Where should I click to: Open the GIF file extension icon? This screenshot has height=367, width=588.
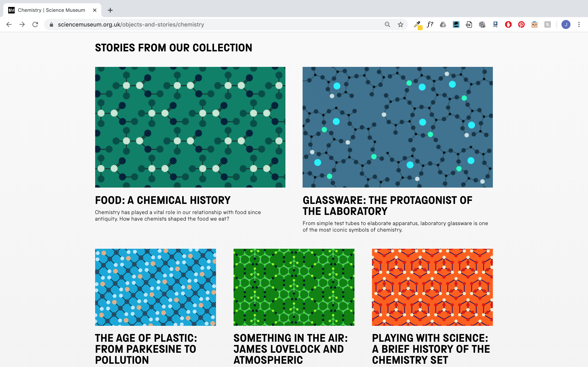tap(469, 24)
